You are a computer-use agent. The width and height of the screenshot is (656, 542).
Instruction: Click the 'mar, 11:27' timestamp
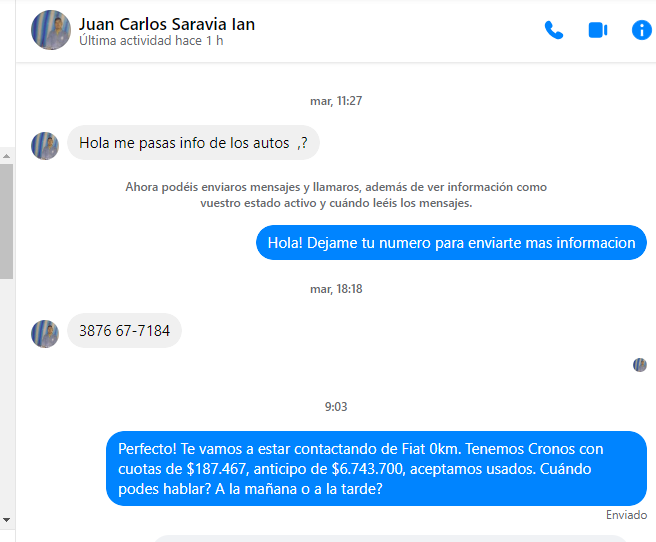tap(336, 101)
